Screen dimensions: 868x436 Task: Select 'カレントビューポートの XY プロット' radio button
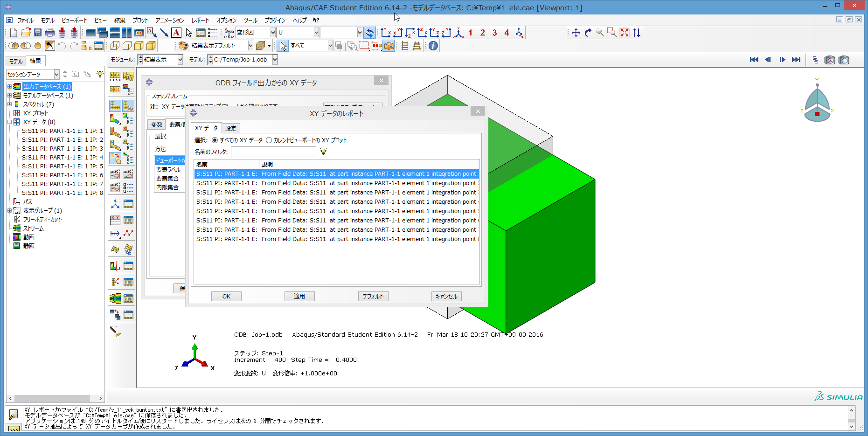269,140
